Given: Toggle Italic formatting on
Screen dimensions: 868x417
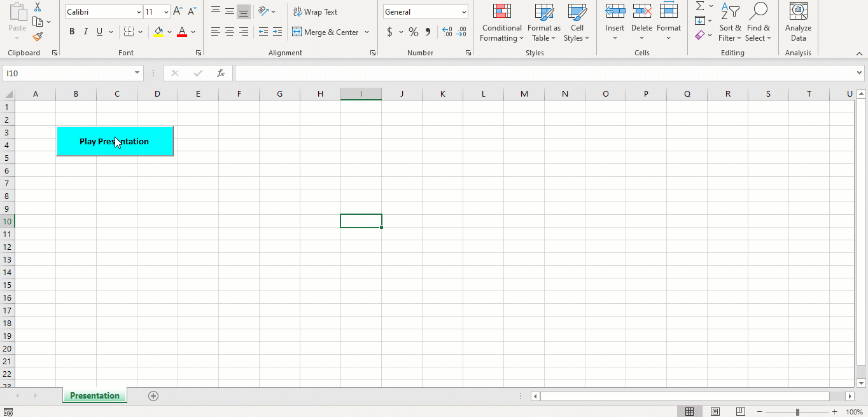Looking at the screenshot, I should tap(85, 31).
